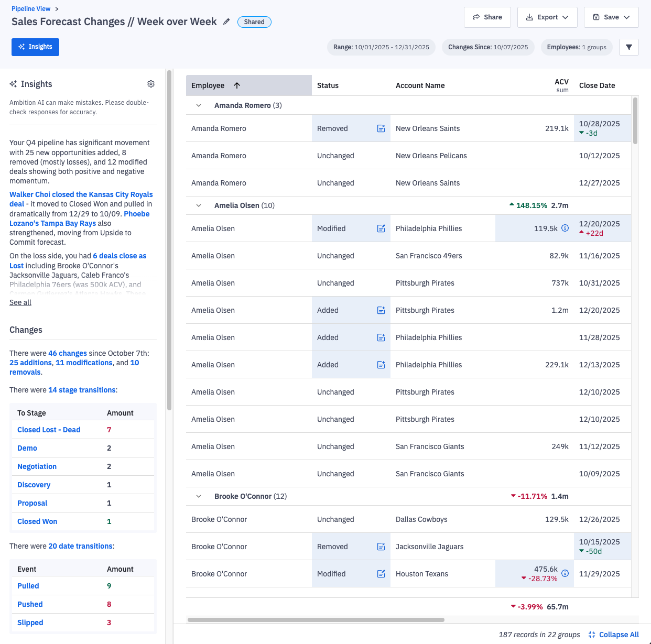651x644 pixels.
Task: Click the Share button
Action: (x=487, y=17)
